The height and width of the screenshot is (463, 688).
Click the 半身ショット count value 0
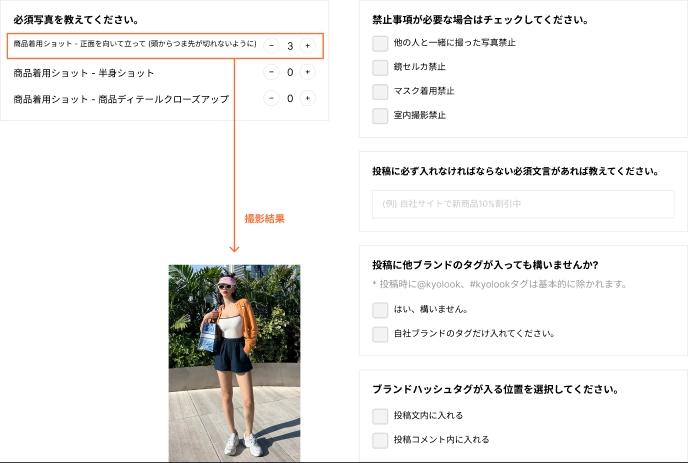click(289, 72)
